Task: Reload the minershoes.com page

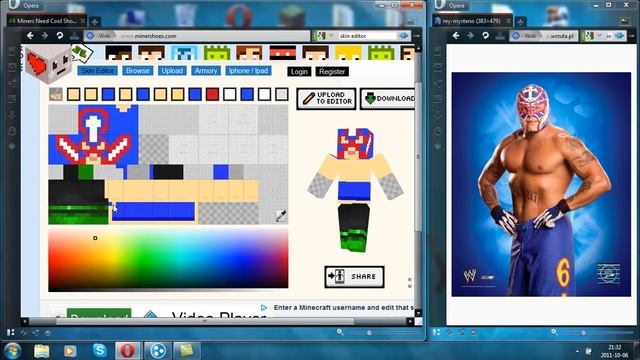Action: 60,36
